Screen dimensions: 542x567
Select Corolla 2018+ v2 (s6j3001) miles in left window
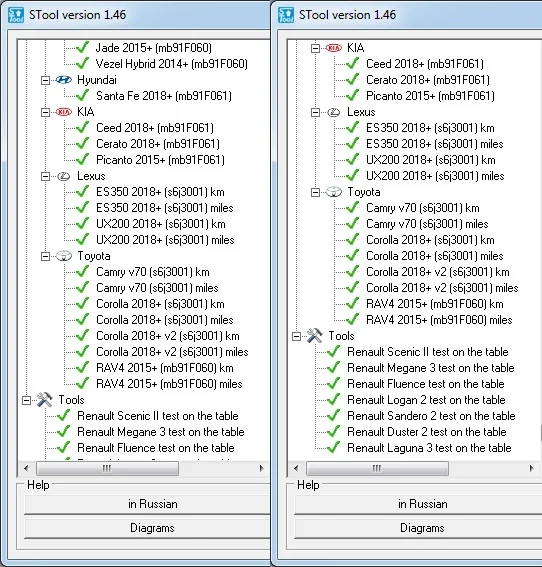pos(172,352)
